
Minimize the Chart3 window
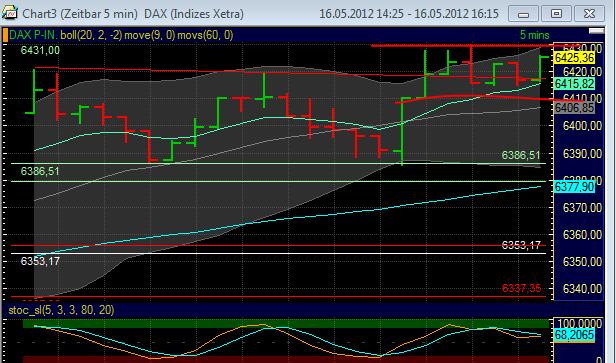pos(523,13)
